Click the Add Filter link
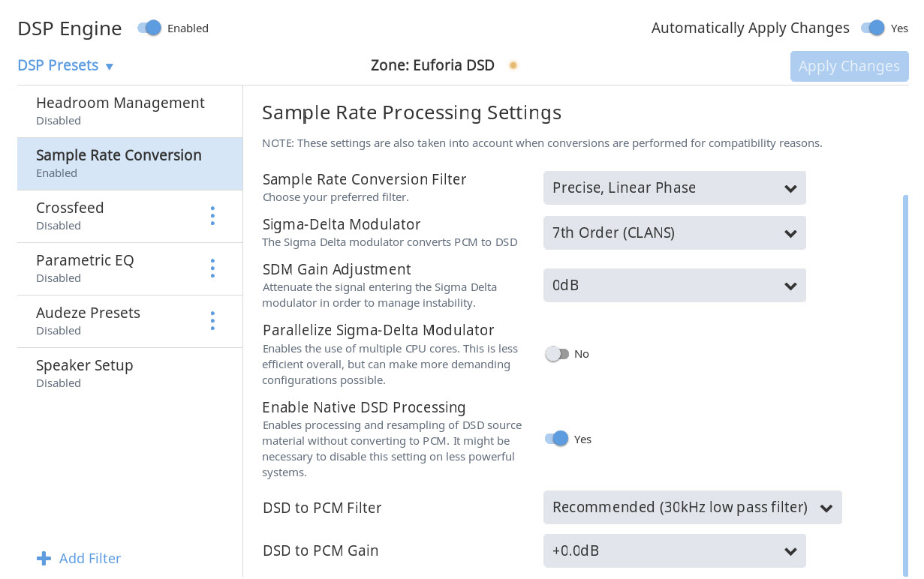 89,558
